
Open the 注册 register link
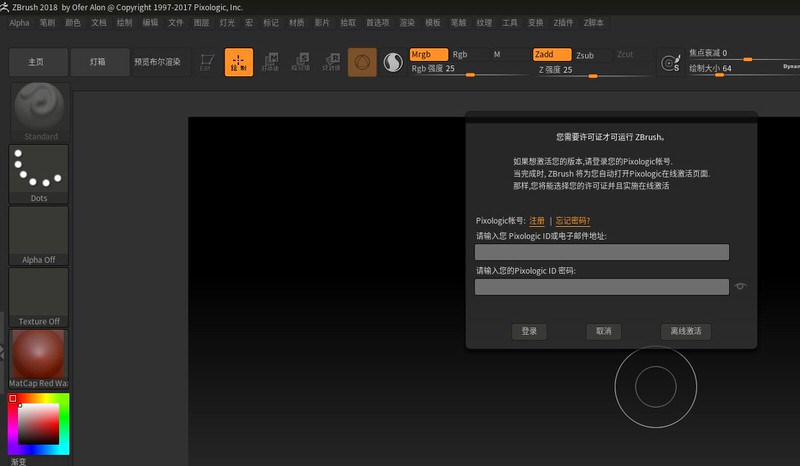[x=537, y=220]
